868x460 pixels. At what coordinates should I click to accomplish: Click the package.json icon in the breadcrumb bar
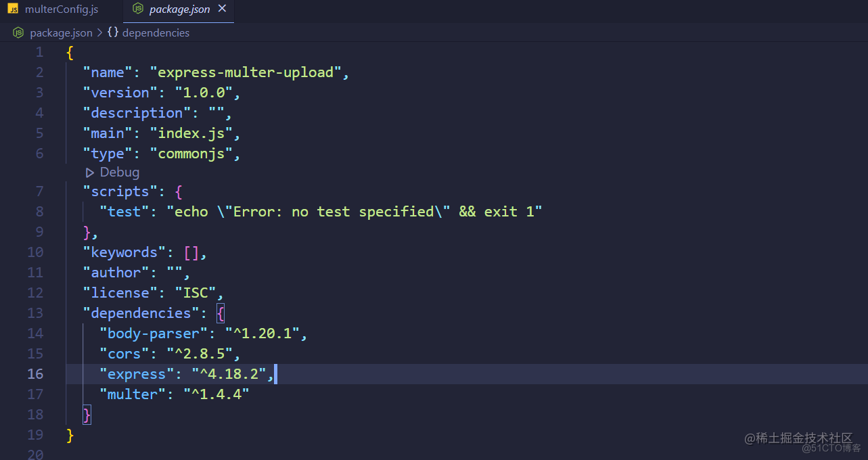[x=18, y=32]
